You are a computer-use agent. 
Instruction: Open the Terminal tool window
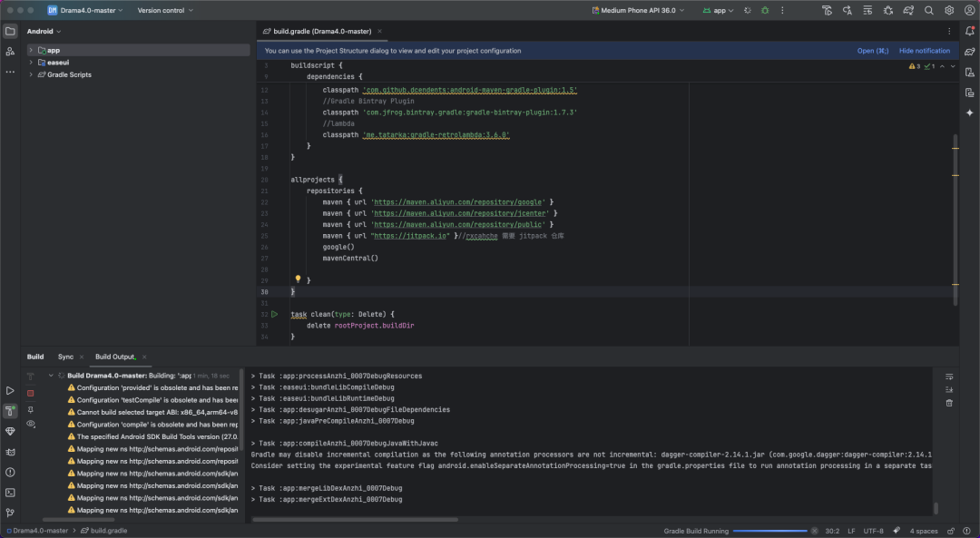click(x=10, y=493)
